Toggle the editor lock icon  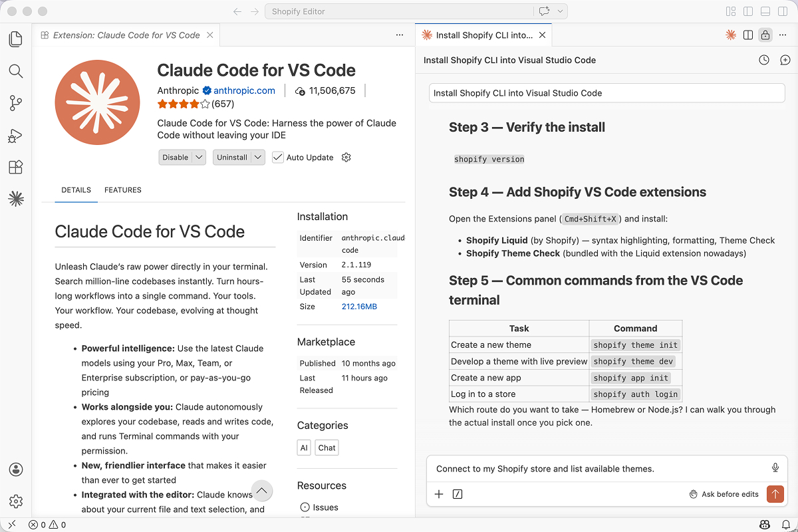click(766, 34)
